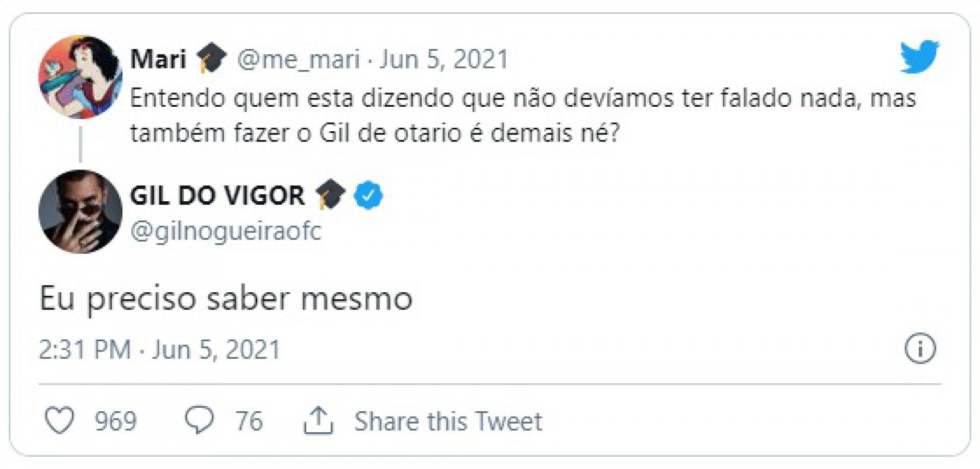Click the Twitter bird logo
The image size is (980, 469).
(x=919, y=57)
